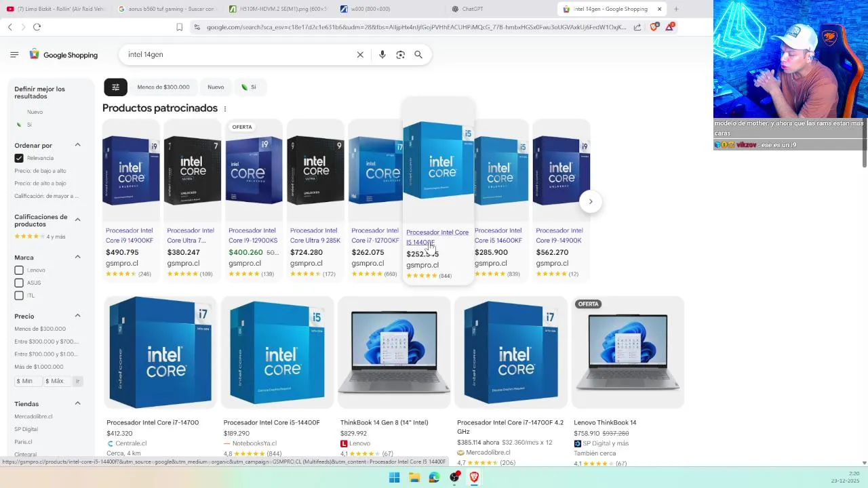The height and width of the screenshot is (488, 868).
Task: Sort by Precio: de bajo a alto
Action: 40,171
